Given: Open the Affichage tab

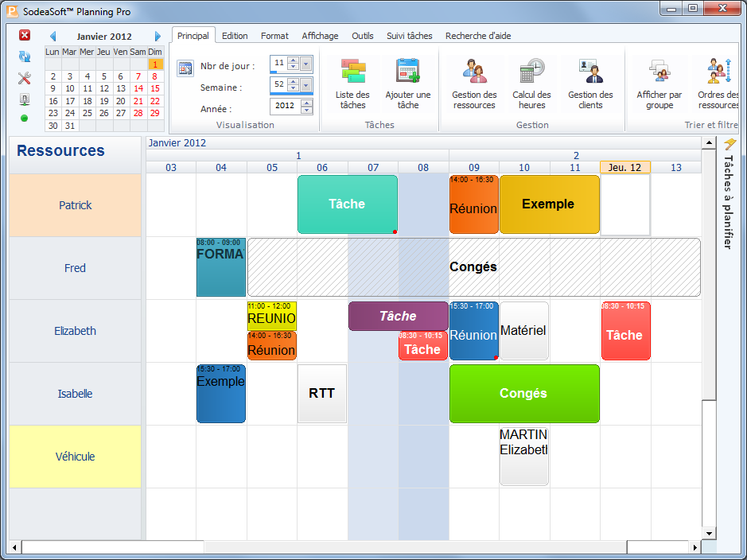Looking at the screenshot, I should point(320,36).
